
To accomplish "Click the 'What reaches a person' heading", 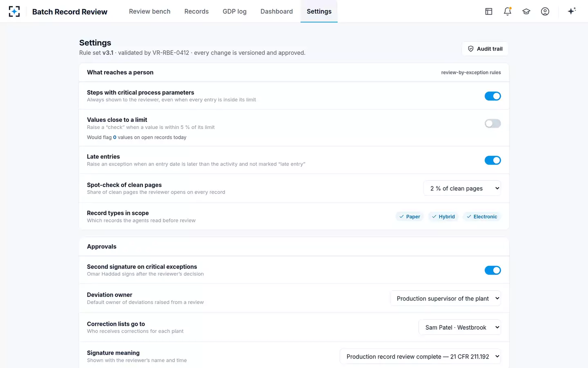I will click(x=120, y=72).
